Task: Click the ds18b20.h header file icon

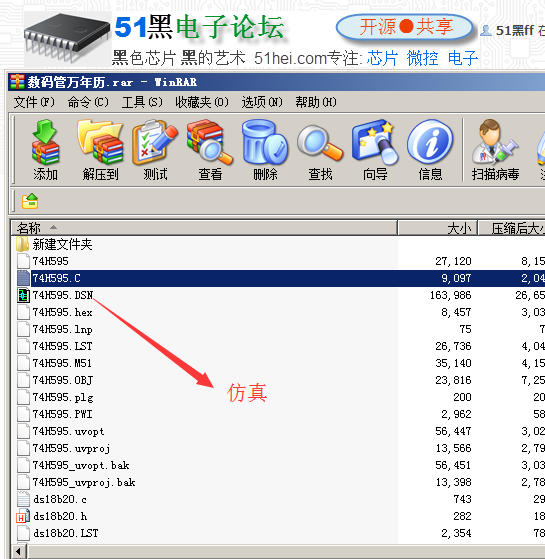Action: point(23,516)
